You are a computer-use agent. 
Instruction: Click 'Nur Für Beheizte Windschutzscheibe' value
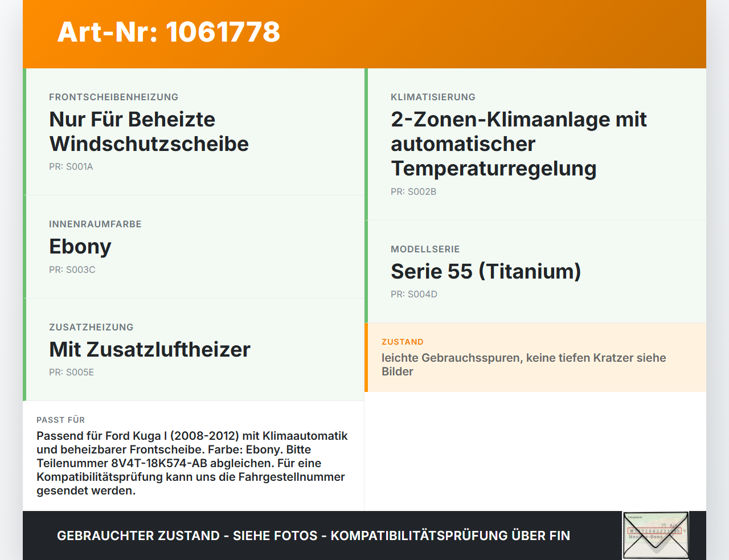point(149,132)
